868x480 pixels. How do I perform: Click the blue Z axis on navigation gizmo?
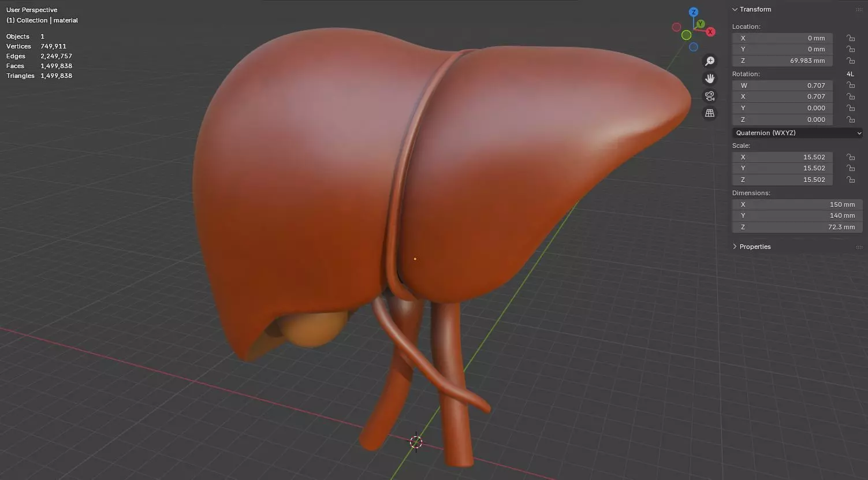click(694, 12)
